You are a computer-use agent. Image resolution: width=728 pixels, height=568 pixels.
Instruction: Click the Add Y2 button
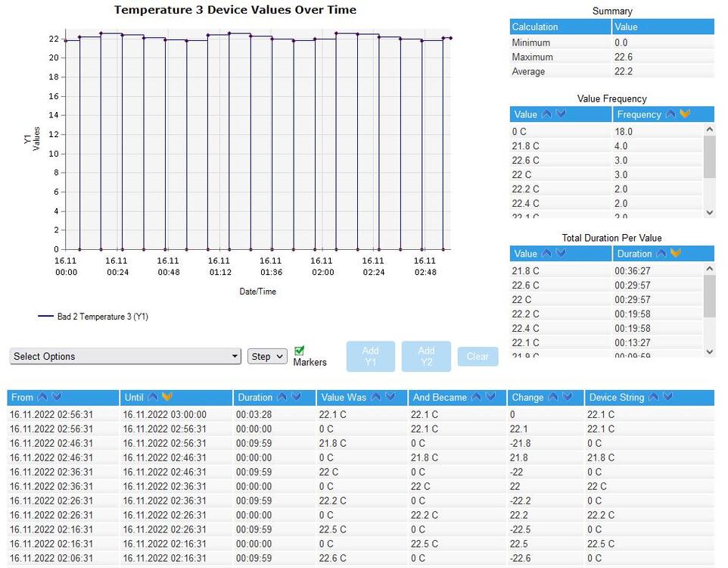pos(426,357)
